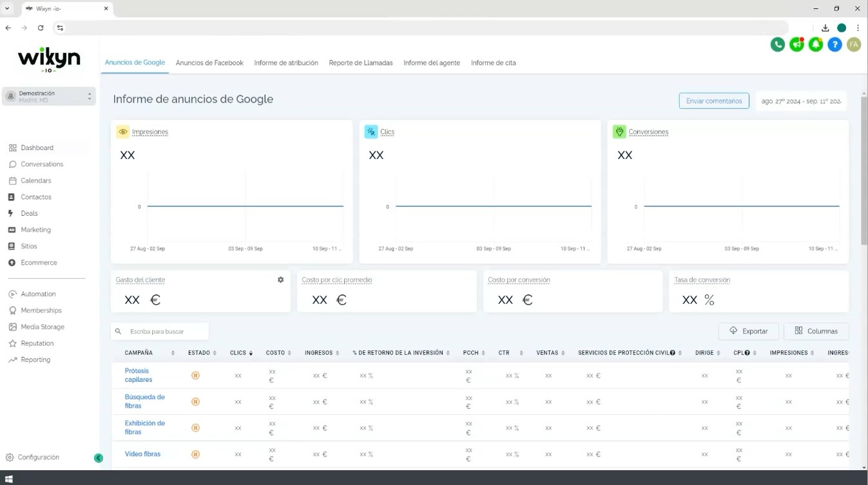Click the Impresiones eye icon
This screenshot has width=868, height=485.
click(123, 131)
